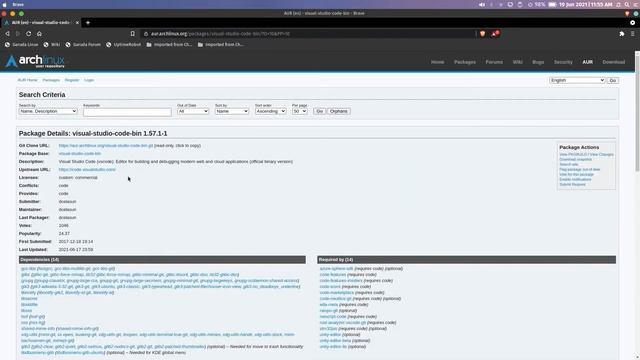Click the battery icon in menu bar

click(552, 4)
